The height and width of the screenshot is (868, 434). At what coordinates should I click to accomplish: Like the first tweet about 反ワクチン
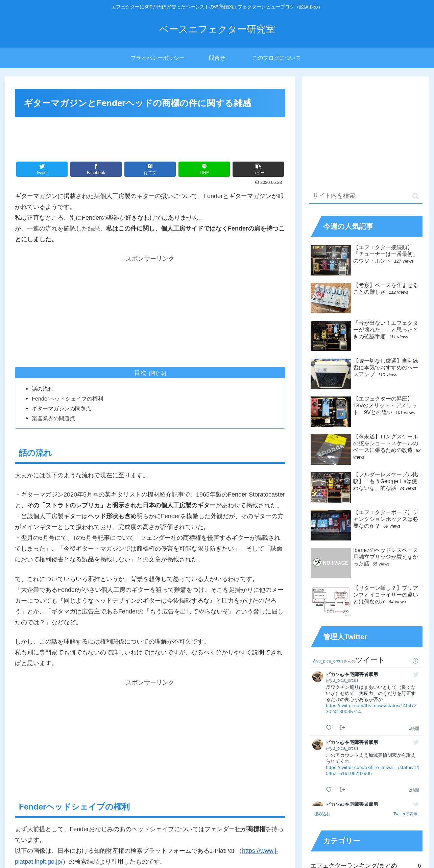click(x=329, y=727)
